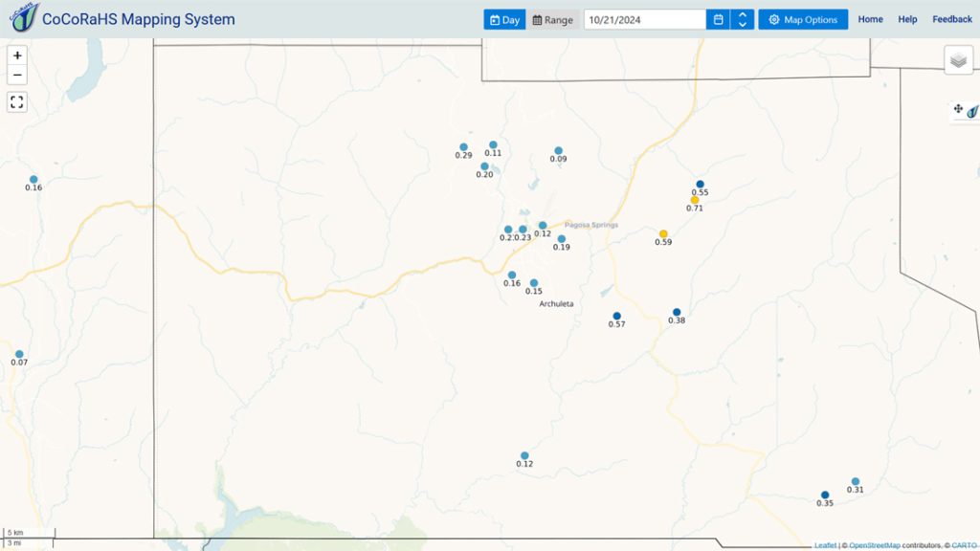Click the Pagosa Springs map label

click(591, 225)
